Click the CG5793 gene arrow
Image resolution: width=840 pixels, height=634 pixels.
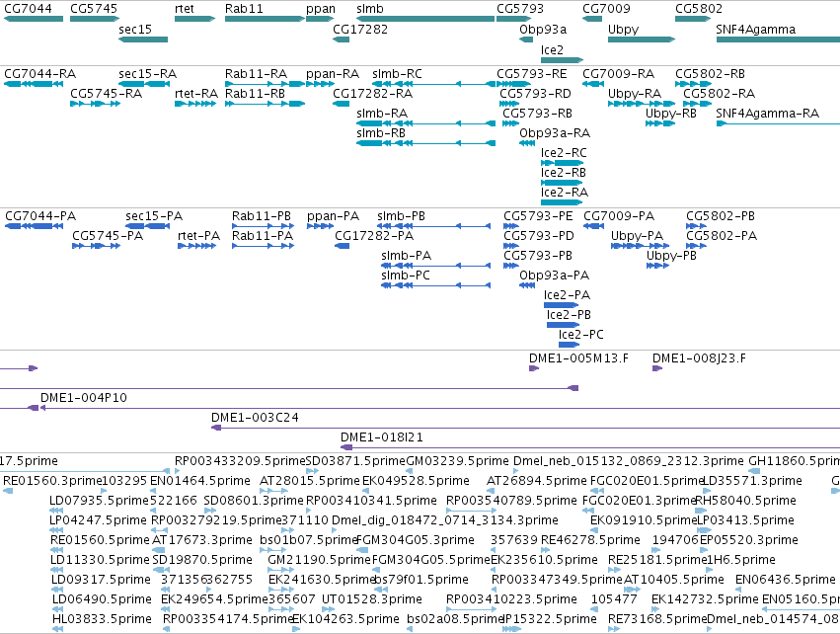tap(513, 19)
